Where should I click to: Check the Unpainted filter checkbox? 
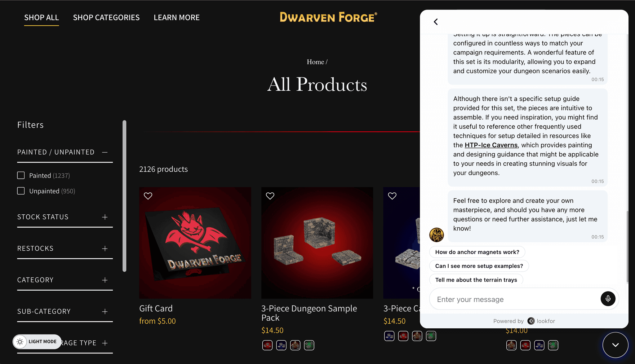21,191
